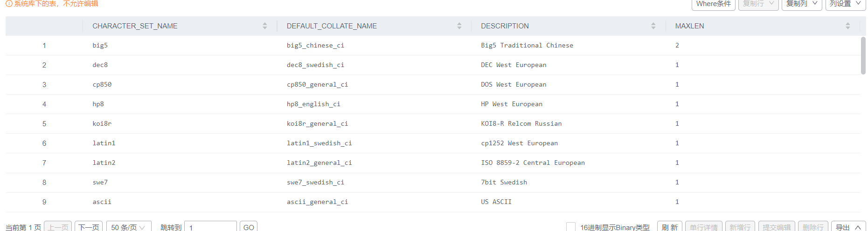Screen dimensions: 868x231
Task: Click sort arrows on DEFAULT_COLLATE_NAME column
Action: point(459,26)
